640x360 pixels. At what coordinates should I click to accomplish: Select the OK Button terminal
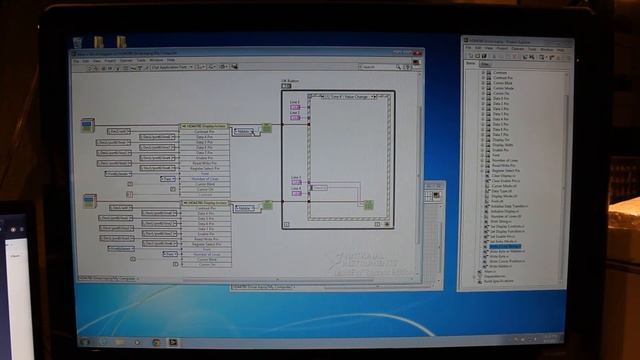pos(286,86)
